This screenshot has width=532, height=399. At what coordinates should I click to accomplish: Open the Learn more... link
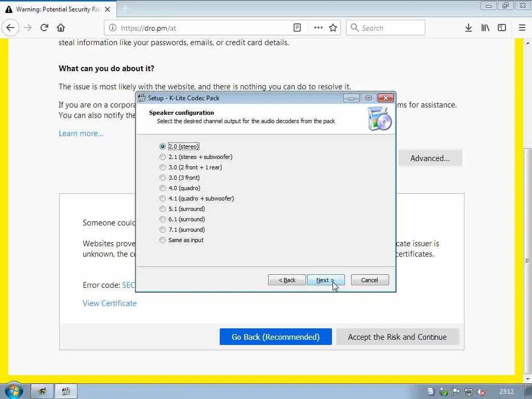coord(81,134)
